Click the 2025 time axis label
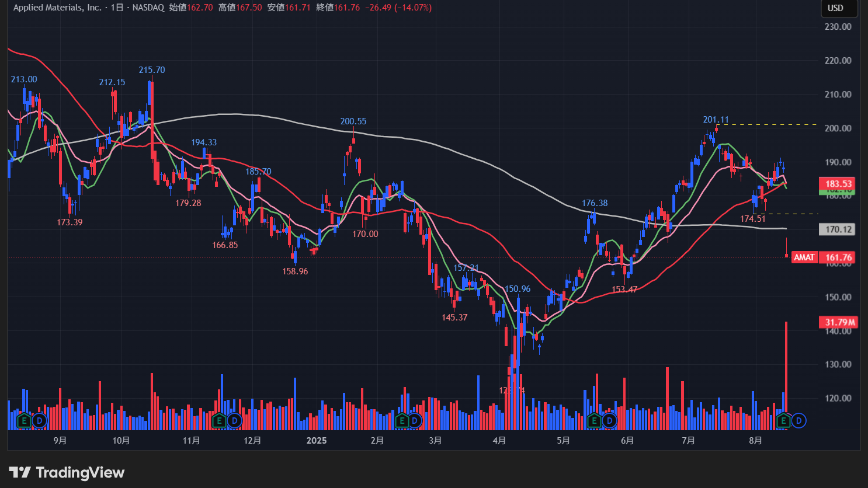The width and height of the screenshot is (868, 488). click(317, 441)
